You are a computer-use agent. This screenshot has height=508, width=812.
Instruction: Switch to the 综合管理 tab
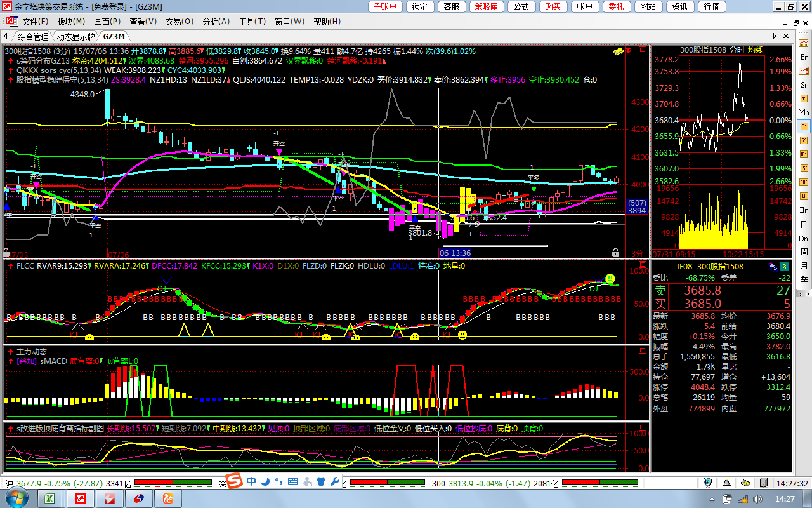coord(33,36)
